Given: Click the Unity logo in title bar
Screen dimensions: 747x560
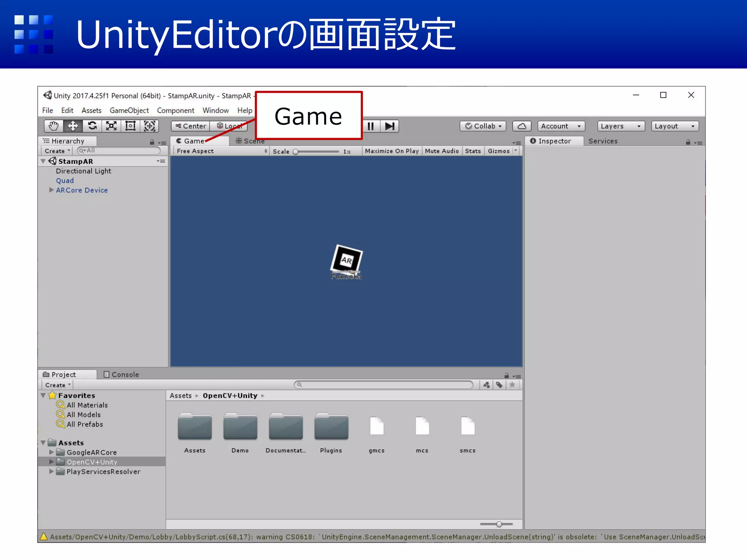Looking at the screenshot, I should (x=47, y=95).
